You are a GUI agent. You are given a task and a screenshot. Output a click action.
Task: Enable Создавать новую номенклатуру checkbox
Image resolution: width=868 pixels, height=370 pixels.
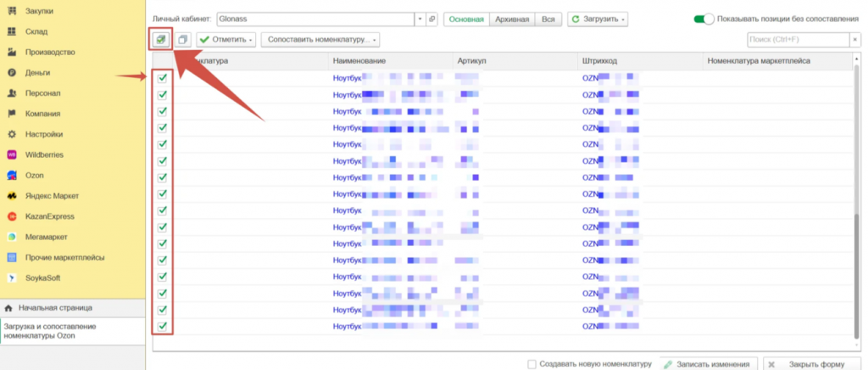click(x=531, y=364)
